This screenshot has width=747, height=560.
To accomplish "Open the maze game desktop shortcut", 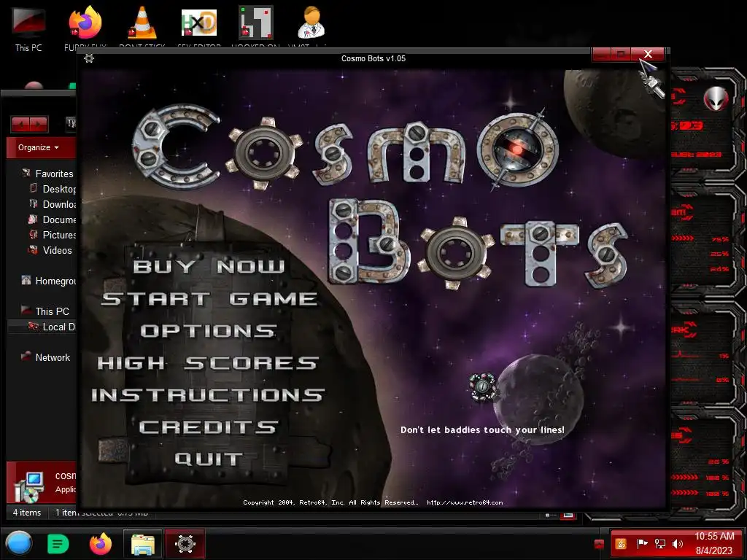I will tap(256, 27).
